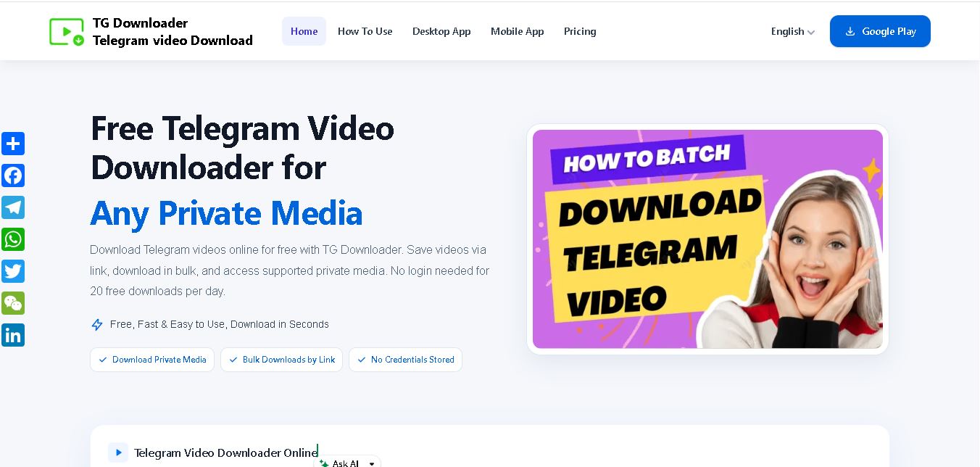Click the No Credentials Stored badge
980x467 pixels.
pyautogui.click(x=405, y=360)
